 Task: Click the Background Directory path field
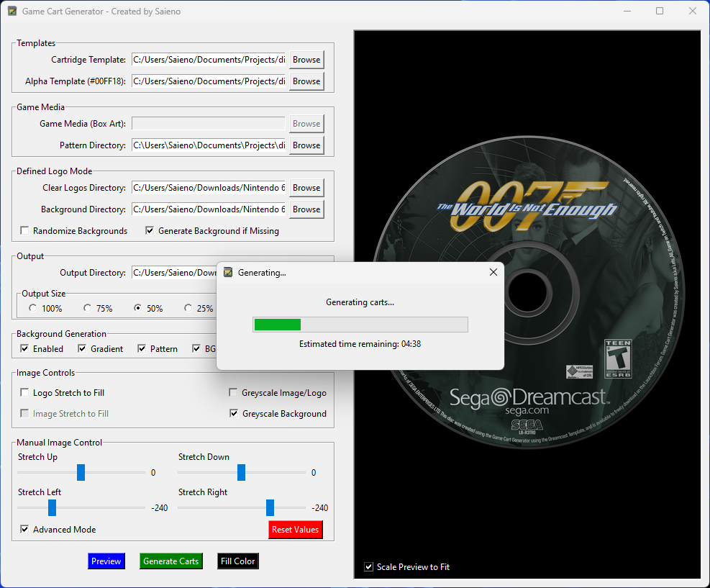(209, 209)
